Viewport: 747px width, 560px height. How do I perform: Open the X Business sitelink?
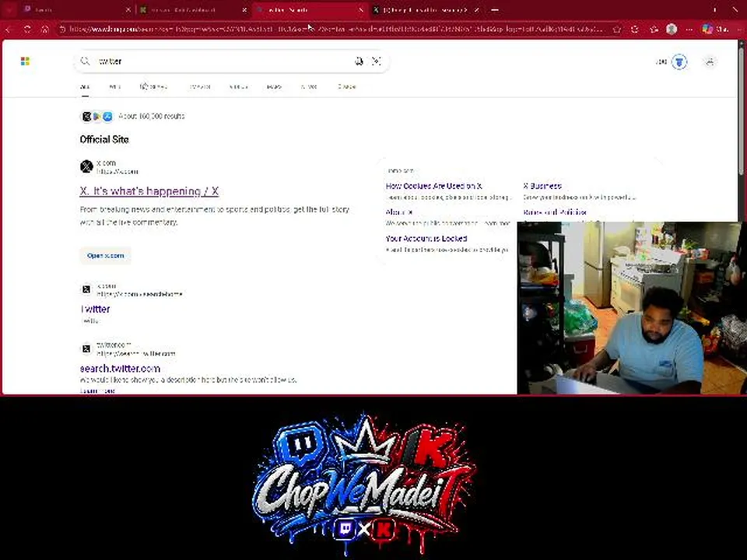coord(542,186)
